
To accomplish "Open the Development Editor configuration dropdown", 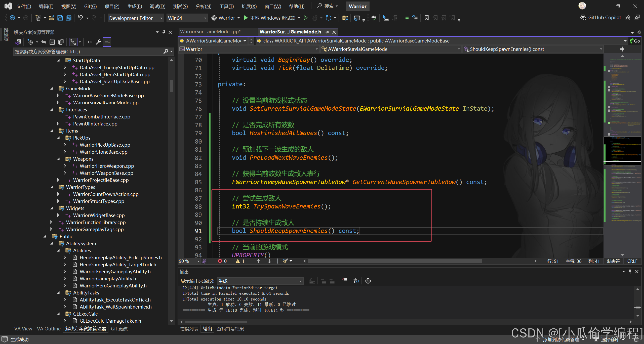I will tap(136, 18).
